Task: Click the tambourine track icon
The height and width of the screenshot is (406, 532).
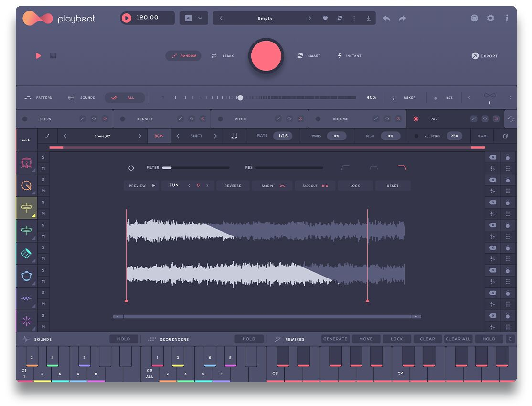Action: pos(27,276)
